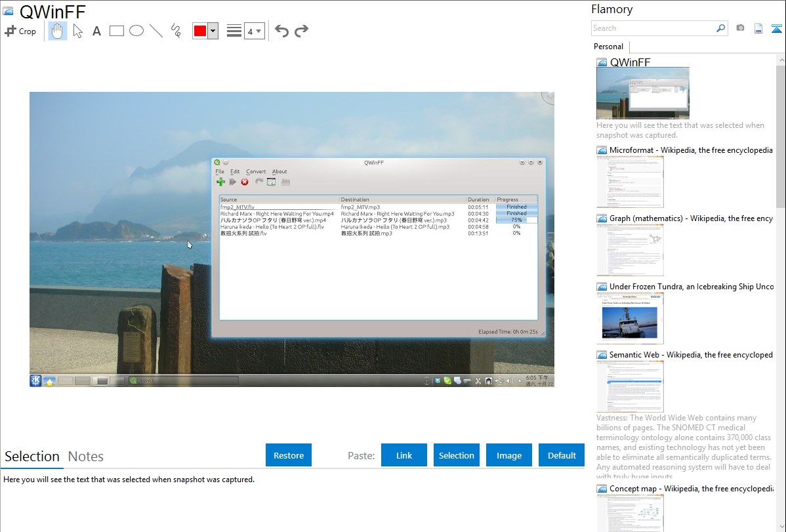Image resolution: width=786 pixels, height=532 pixels.
Task: Expand the line width dropdown showing 4
Action: pos(255,31)
